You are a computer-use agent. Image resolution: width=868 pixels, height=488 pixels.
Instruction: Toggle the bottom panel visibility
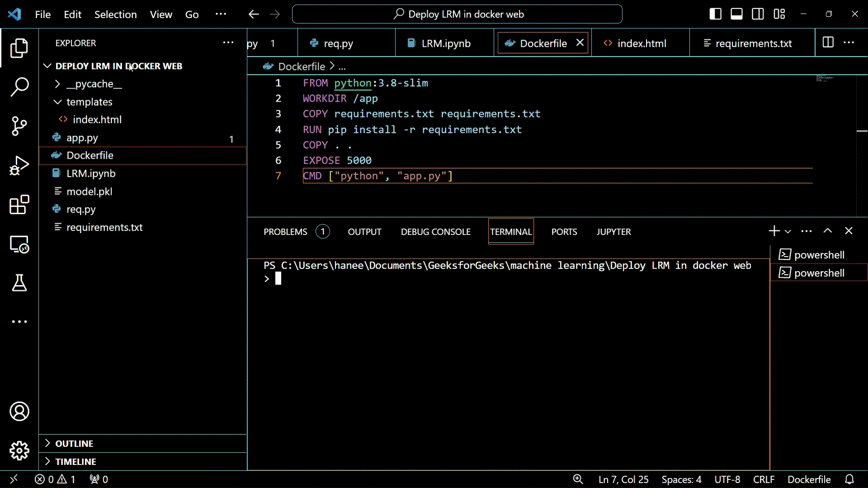[736, 14]
